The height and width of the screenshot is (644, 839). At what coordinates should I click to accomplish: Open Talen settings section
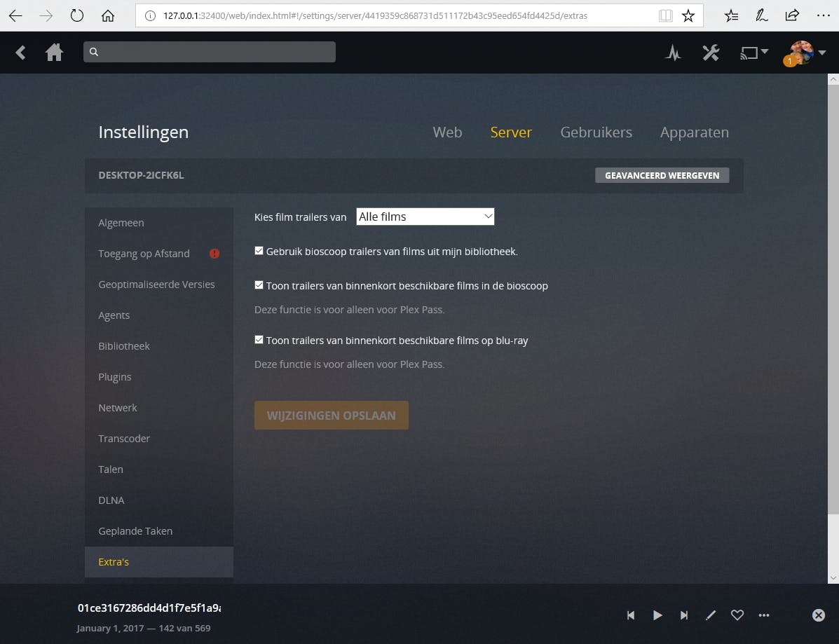159,470
